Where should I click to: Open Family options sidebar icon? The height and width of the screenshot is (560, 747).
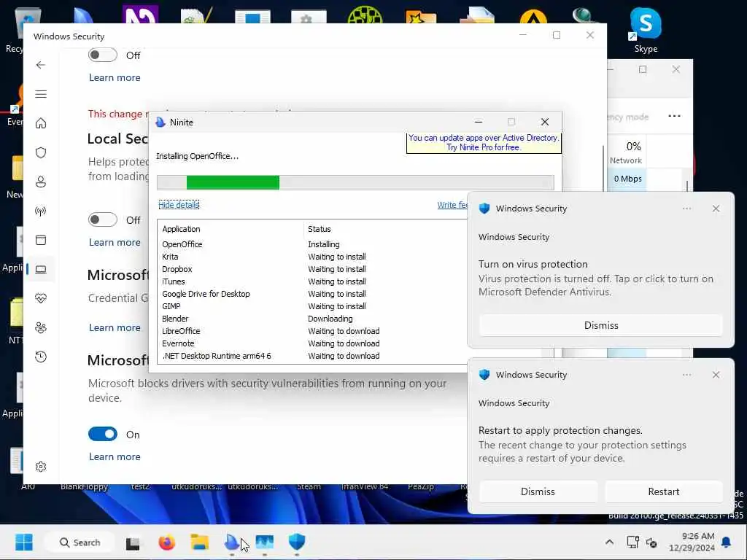[41, 327]
